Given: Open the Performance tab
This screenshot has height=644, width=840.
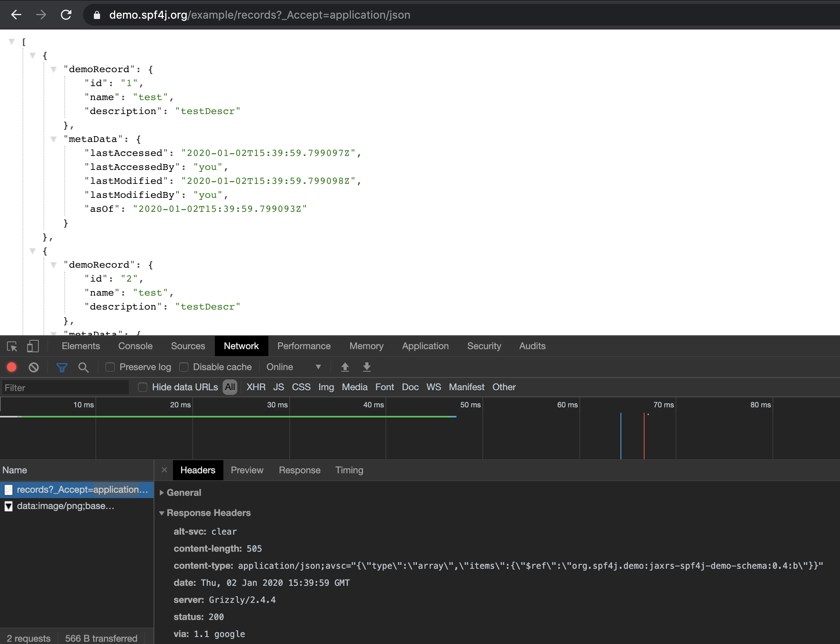Looking at the screenshot, I should point(304,346).
